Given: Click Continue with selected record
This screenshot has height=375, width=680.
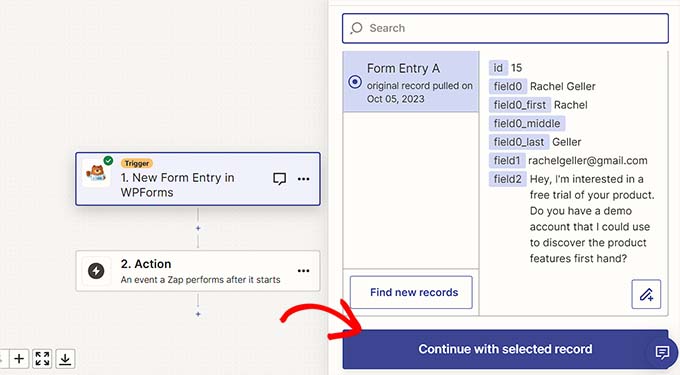Looking at the screenshot, I should tap(505, 349).
